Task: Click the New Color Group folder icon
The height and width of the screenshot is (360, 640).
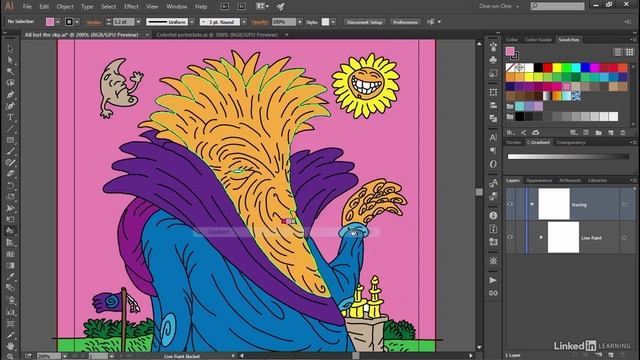Action: point(598,133)
